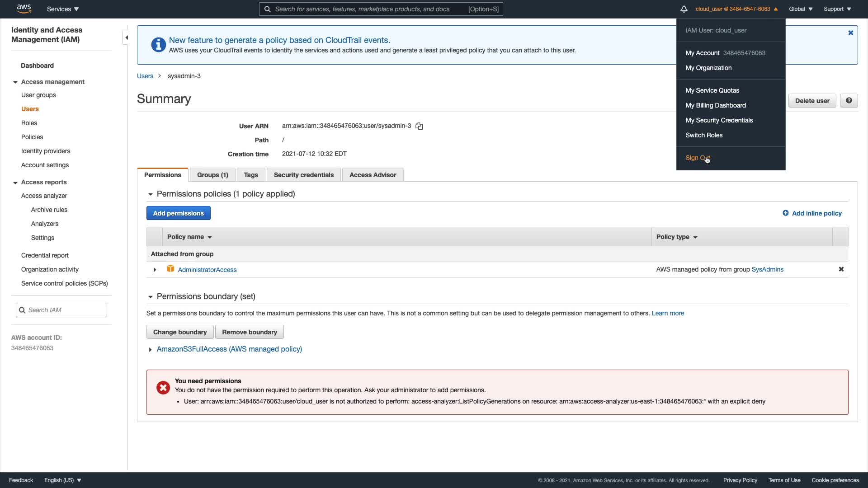Click the Add permissions button
This screenshot has height=488, width=868.
coord(178,213)
